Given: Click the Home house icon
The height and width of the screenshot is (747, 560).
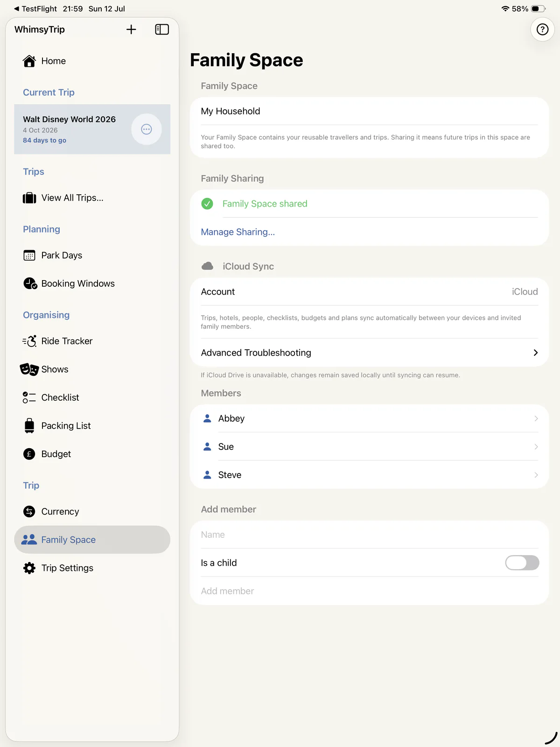Looking at the screenshot, I should pyautogui.click(x=29, y=61).
